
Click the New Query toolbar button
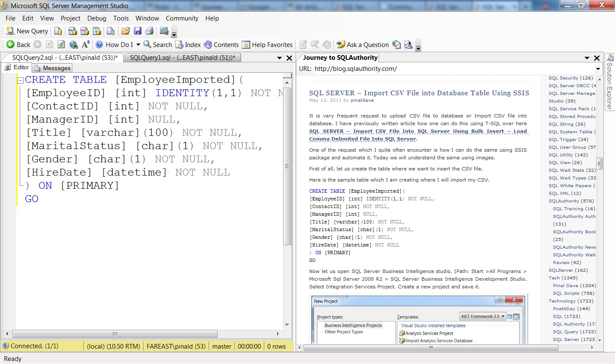point(27,31)
